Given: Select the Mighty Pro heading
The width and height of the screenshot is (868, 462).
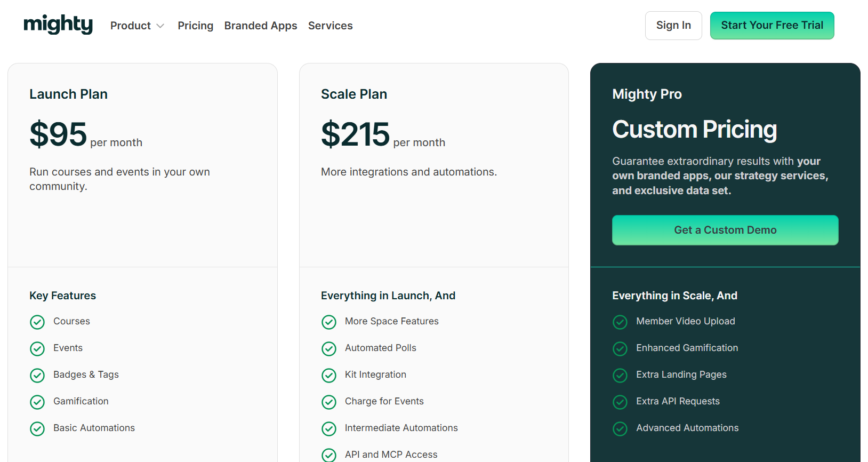Looking at the screenshot, I should click(647, 94).
